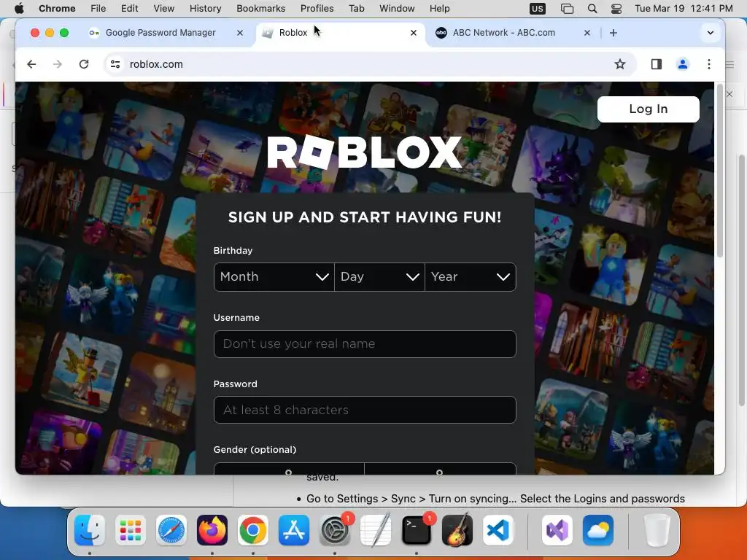This screenshot has height=560, width=747.
Task: Open Spotlight search icon
Action: coord(592,8)
